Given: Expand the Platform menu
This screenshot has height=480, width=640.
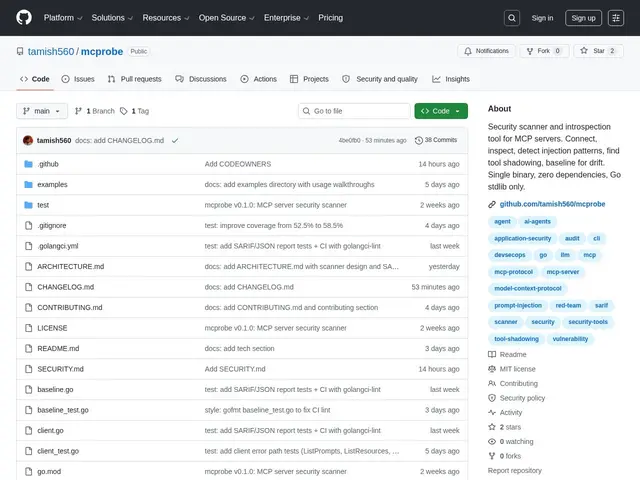Looking at the screenshot, I should click(63, 18).
